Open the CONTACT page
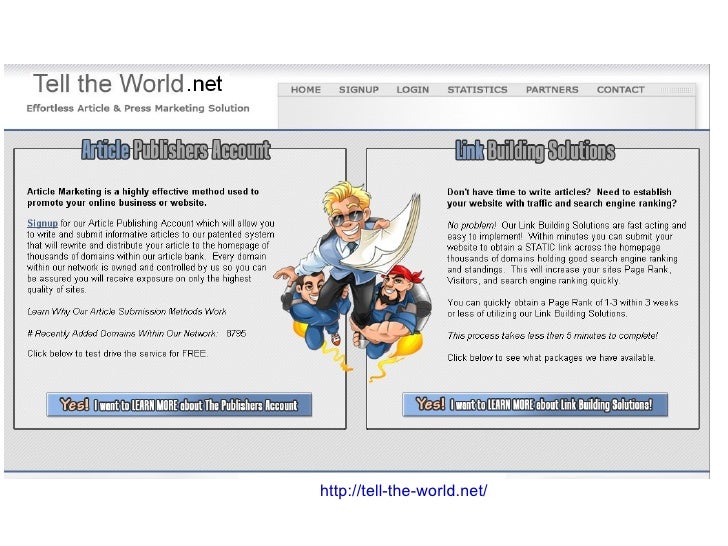Viewport: 728px width, 546px height. tap(620, 90)
